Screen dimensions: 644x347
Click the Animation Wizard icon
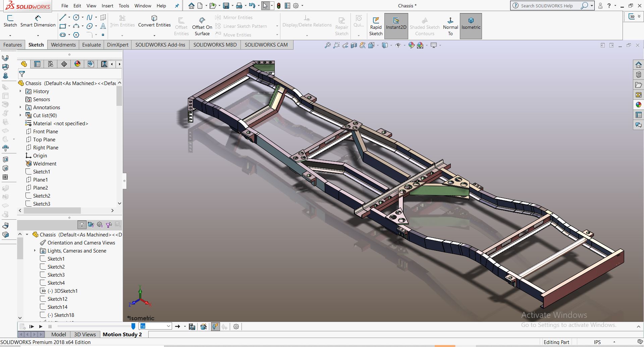coord(203,327)
